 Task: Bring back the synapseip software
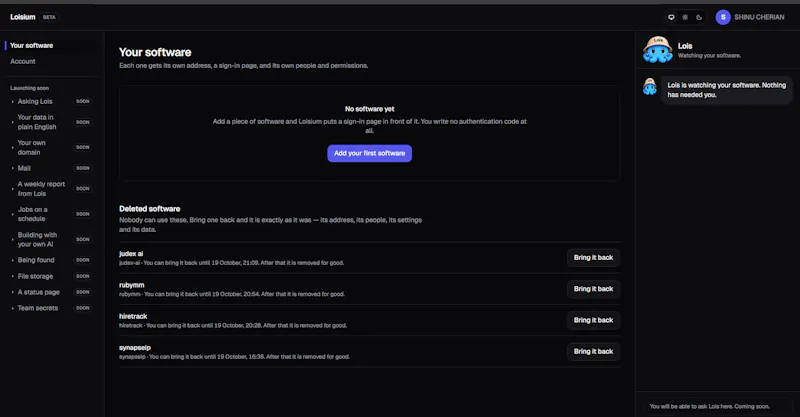pos(593,351)
